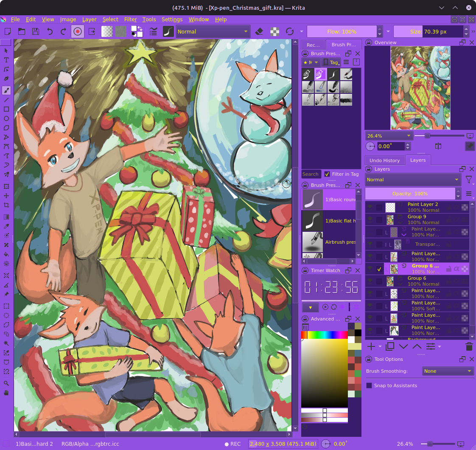Collapse the Group 6 layer group expander
This screenshot has width=476, height=450.
(400, 284)
